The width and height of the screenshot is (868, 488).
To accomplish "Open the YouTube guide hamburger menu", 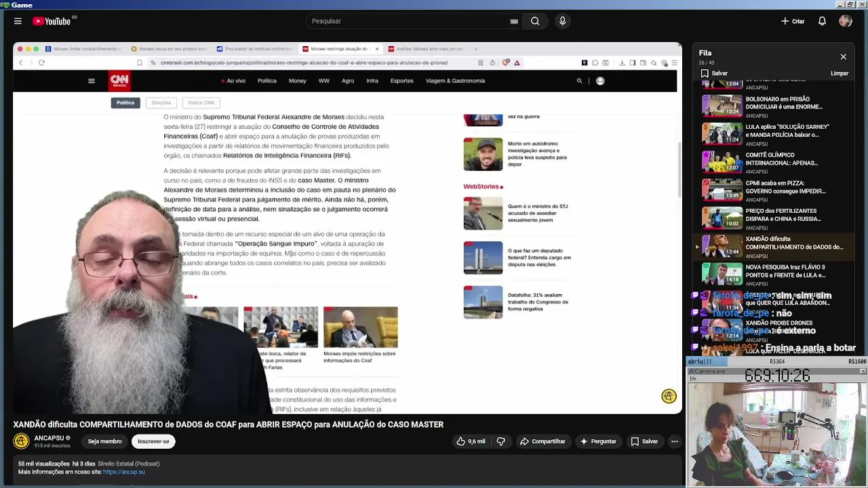I will tap(18, 21).
